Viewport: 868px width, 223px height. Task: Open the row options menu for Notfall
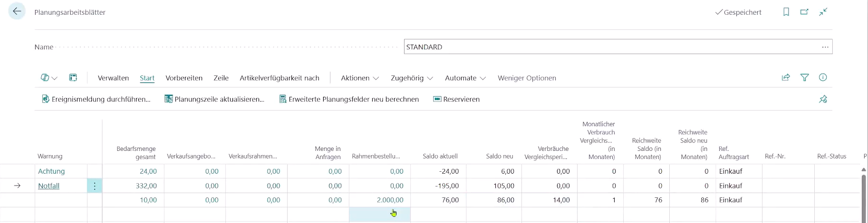click(x=95, y=186)
